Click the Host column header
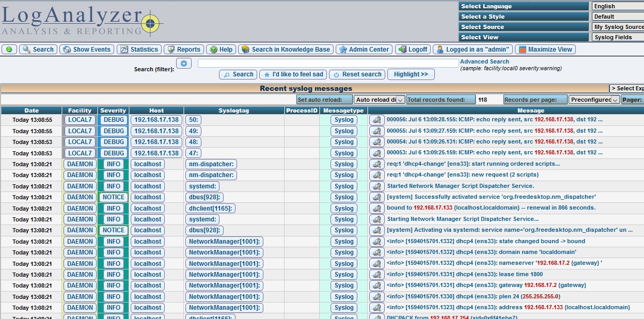The image size is (644, 319). pos(156,110)
